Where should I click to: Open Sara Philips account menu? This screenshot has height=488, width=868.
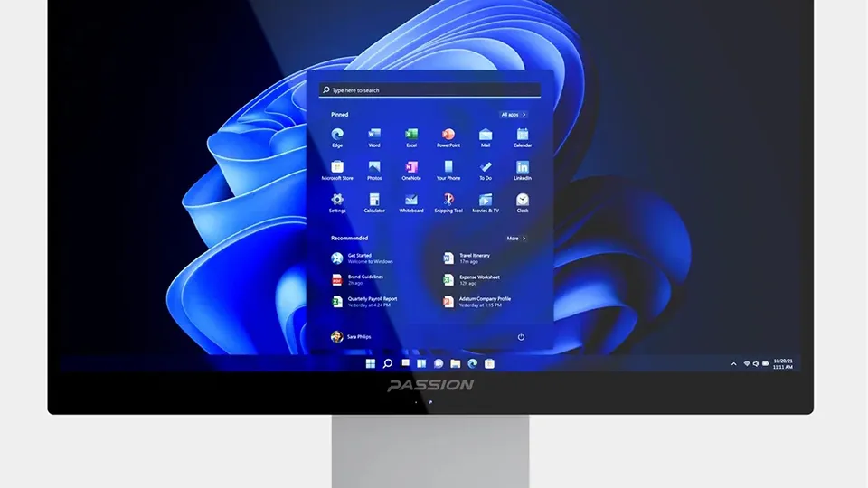351,336
